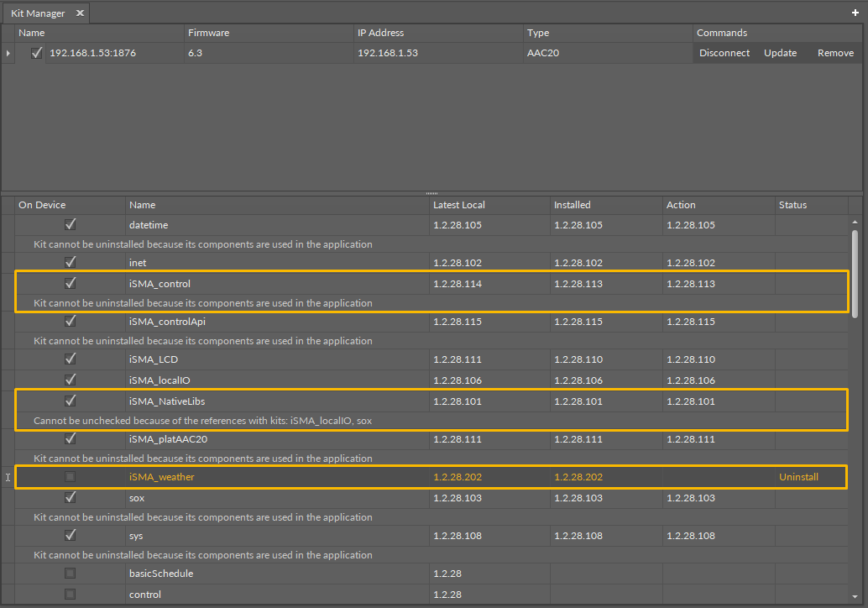Click the Uninstall status for iSMA_weather

coord(798,477)
